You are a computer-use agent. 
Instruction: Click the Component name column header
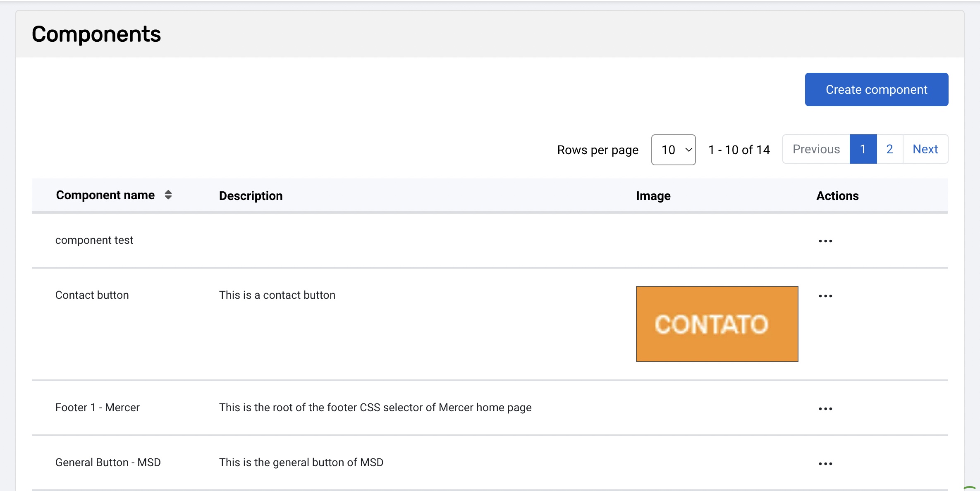click(x=105, y=195)
